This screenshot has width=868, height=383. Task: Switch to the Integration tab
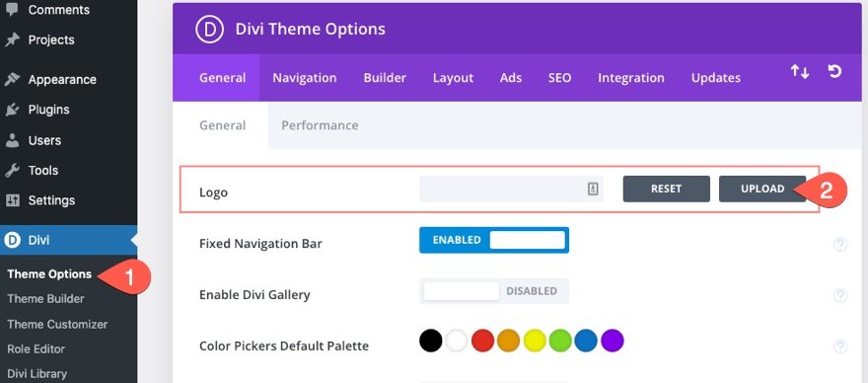(631, 78)
